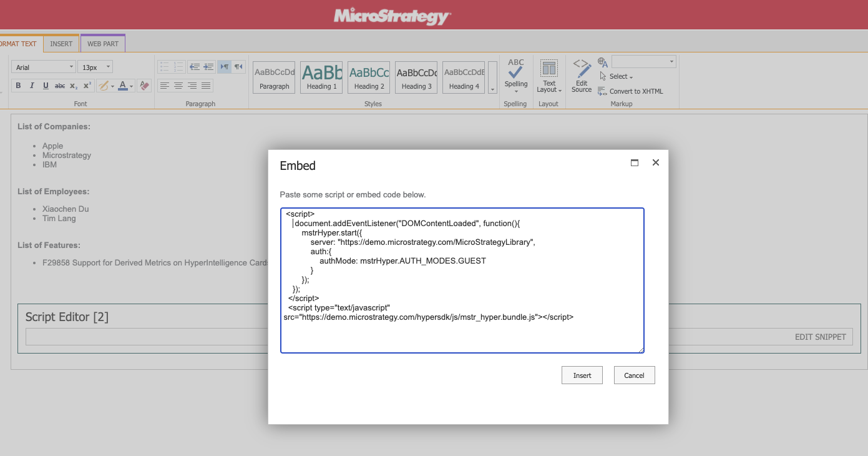The image size is (868, 456).
Task: Apply the Heading 1 style
Action: pyautogui.click(x=321, y=77)
